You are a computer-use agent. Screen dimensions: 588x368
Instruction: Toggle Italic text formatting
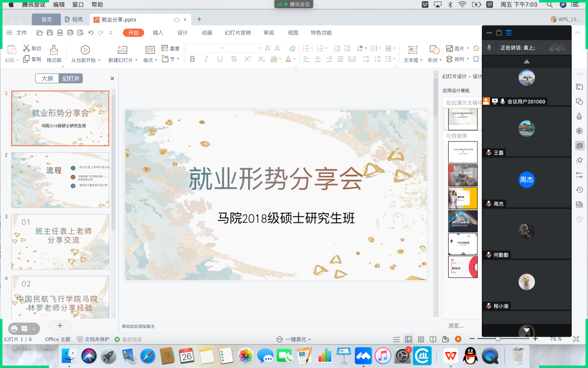click(206, 59)
